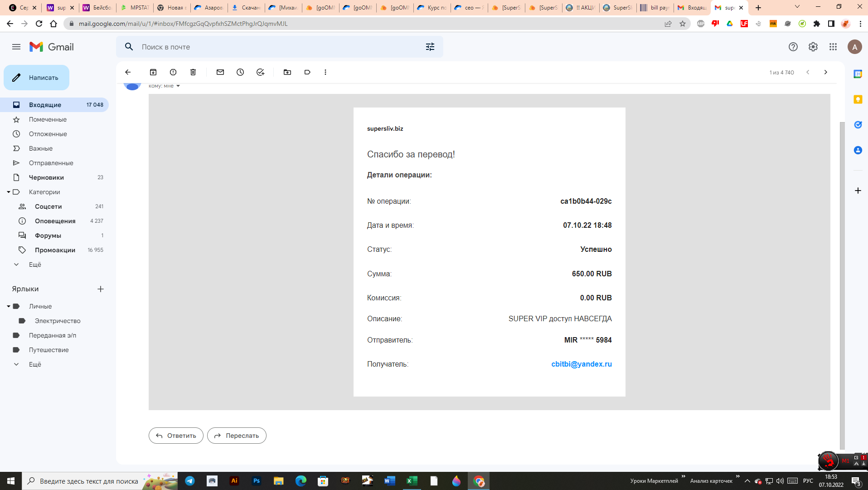Click Написать compose button

coord(36,78)
